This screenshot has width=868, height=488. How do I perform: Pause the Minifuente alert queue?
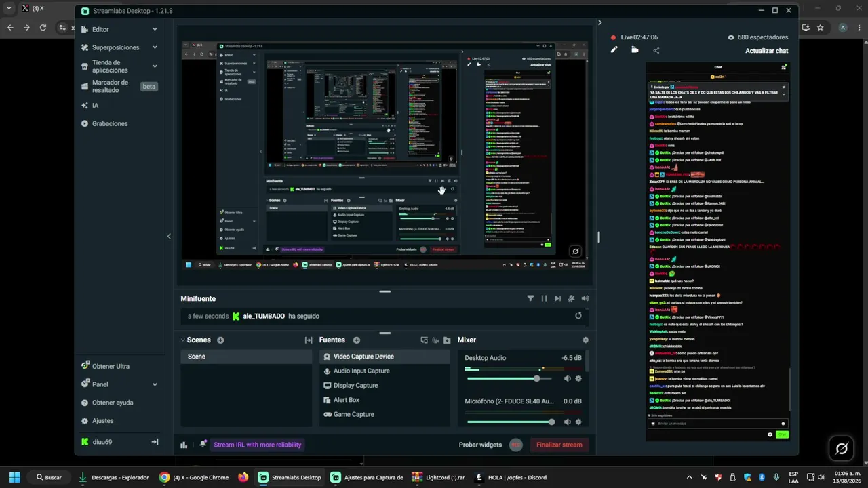pyautogui.click(x=544, y=298)
